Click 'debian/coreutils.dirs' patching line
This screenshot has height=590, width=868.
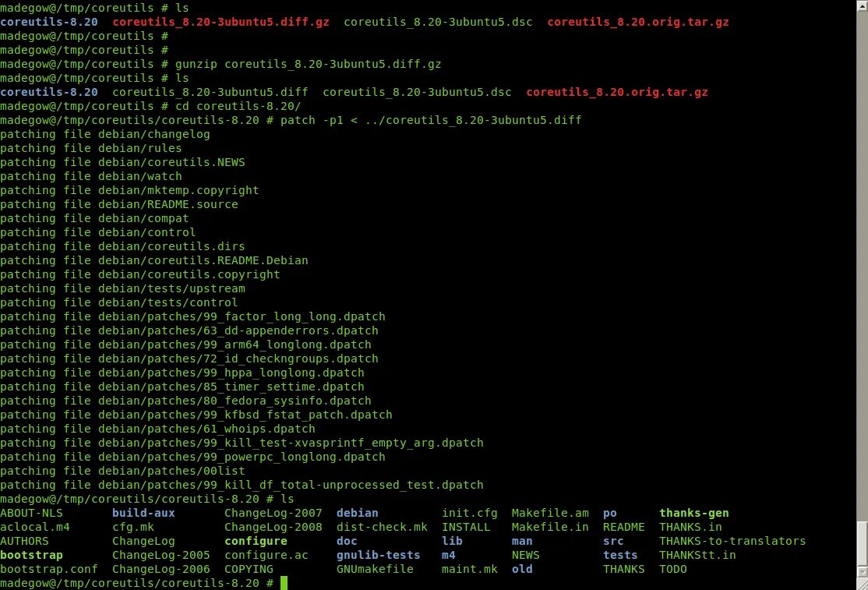tap(122, 246)
